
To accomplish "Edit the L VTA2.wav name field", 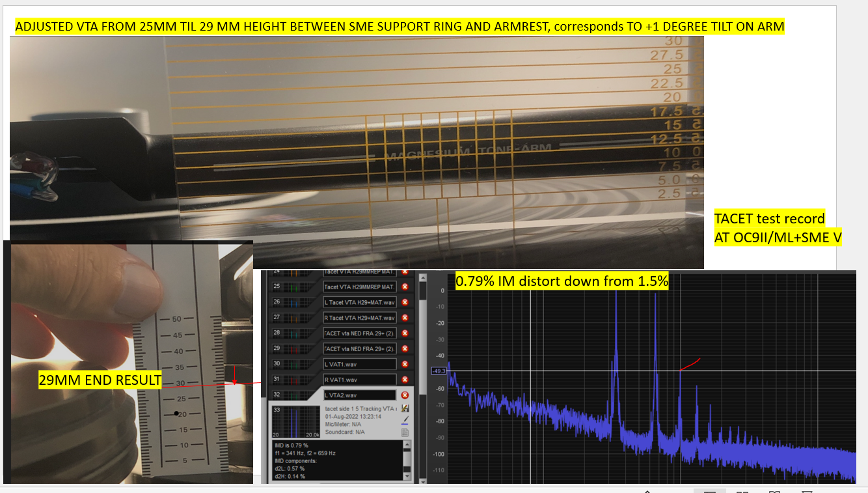I will point(359,395).
